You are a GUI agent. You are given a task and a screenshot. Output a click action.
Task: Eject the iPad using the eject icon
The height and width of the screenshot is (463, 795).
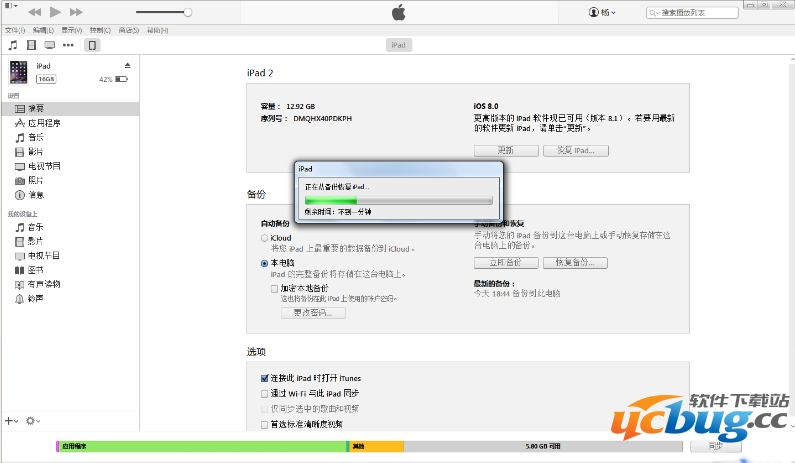(127, 65)
